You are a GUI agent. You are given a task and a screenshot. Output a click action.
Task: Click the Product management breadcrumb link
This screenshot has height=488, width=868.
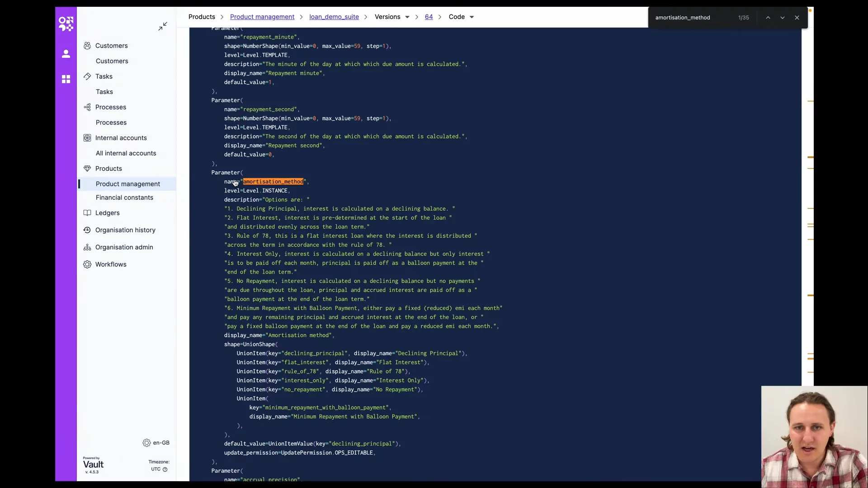tap(262, 17)
